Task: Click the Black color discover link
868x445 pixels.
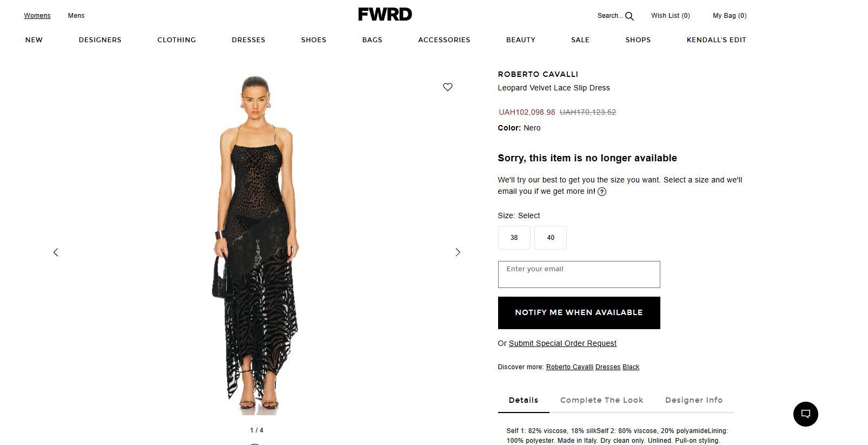Action: [x=631, y=367]
